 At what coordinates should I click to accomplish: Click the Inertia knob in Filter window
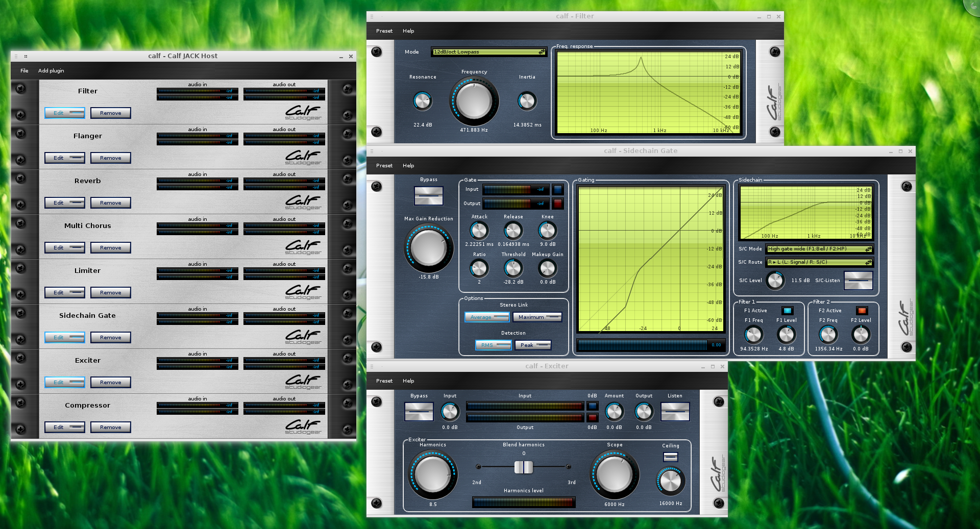pyautogui.click(x=527, y=101)
